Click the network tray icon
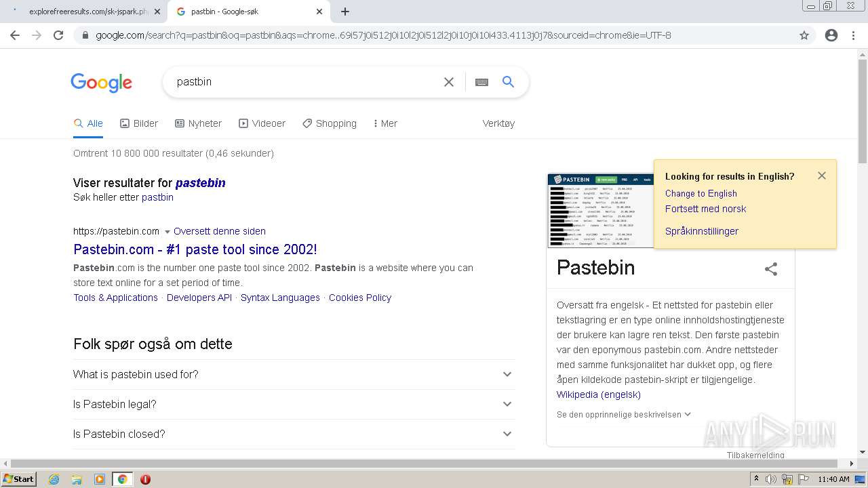 [787, 479]
